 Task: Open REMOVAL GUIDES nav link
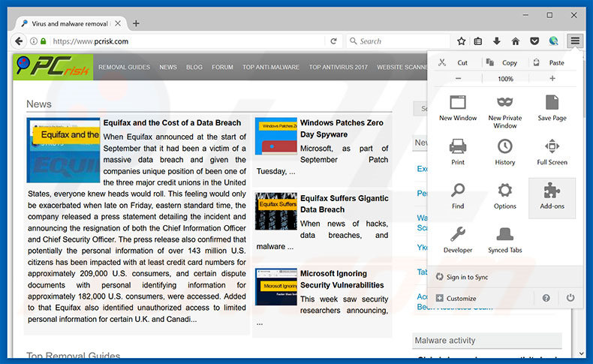(x=124, y=68)
